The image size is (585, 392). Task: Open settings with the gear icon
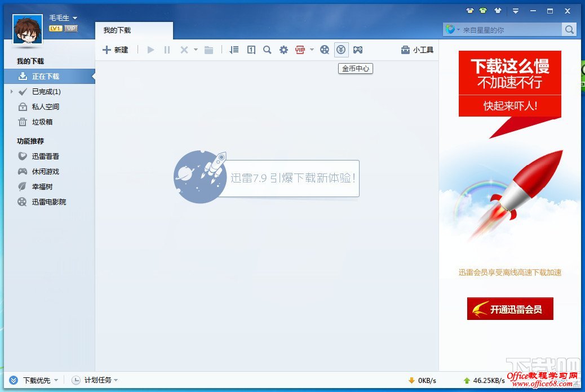point(283,50)
